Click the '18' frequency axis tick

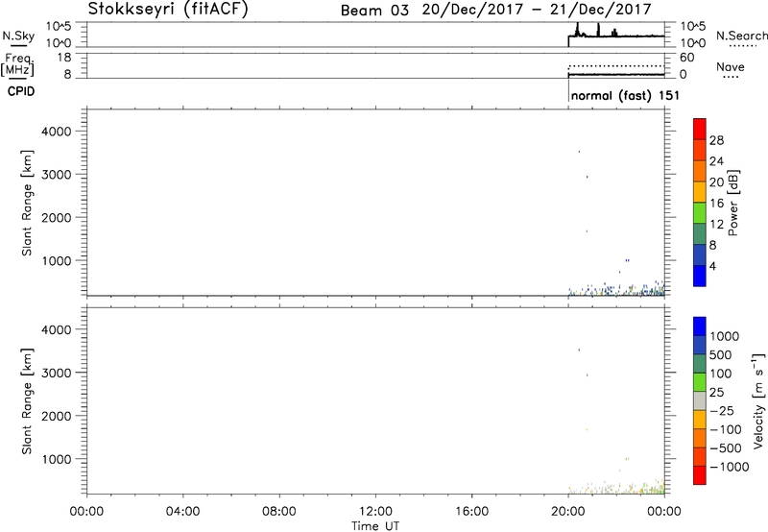[64, 58]
